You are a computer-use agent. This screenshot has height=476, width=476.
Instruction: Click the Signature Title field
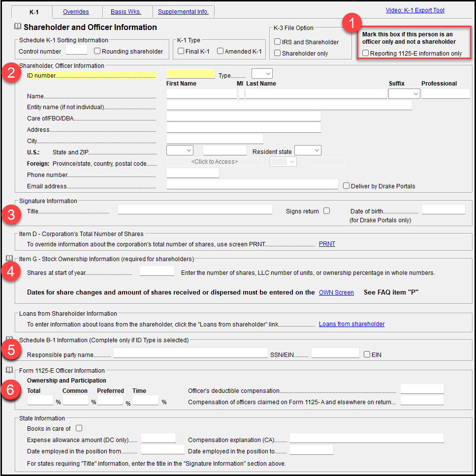[x=195, y=209]
